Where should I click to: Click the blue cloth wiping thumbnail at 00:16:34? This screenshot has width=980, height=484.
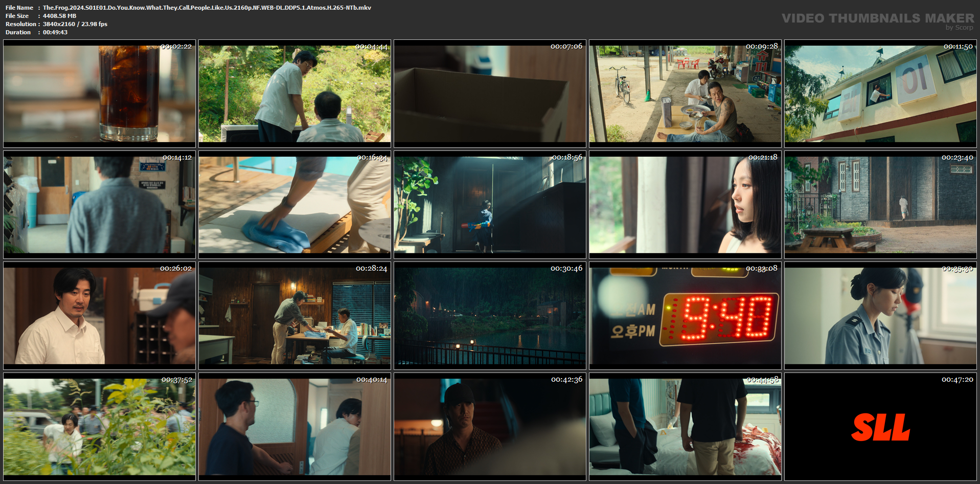[294, 205]
